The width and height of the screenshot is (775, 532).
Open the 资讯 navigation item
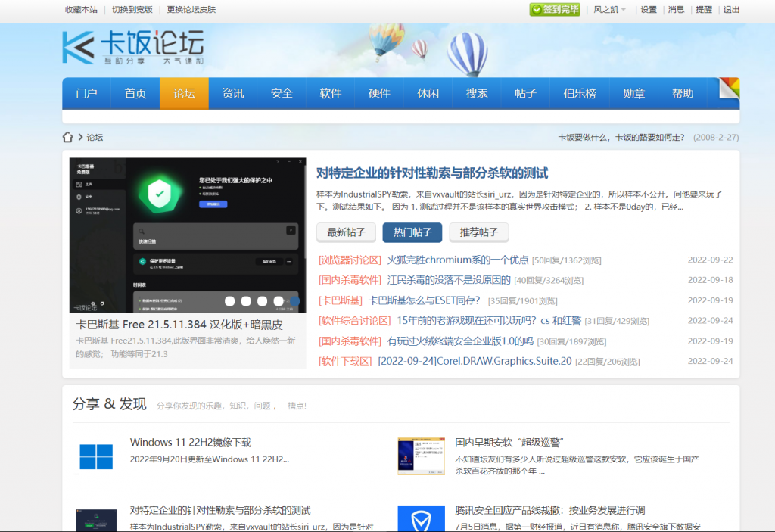point(233,93)
